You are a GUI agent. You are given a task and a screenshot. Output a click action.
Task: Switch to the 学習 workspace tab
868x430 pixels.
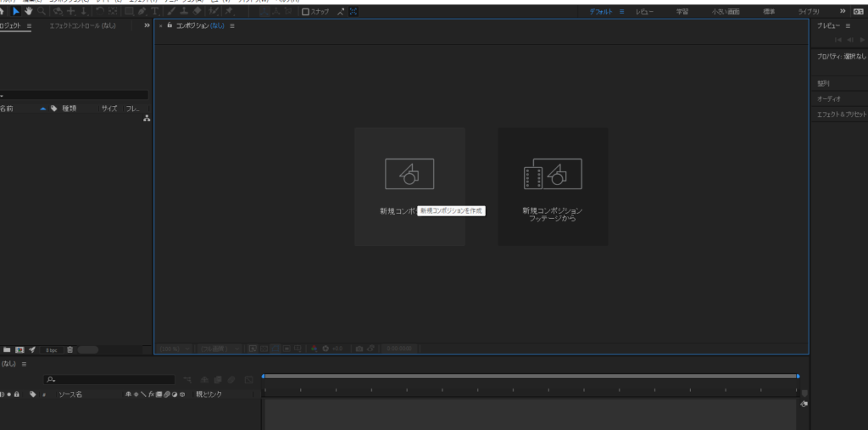pyautogui.click(x=682, y=12)
